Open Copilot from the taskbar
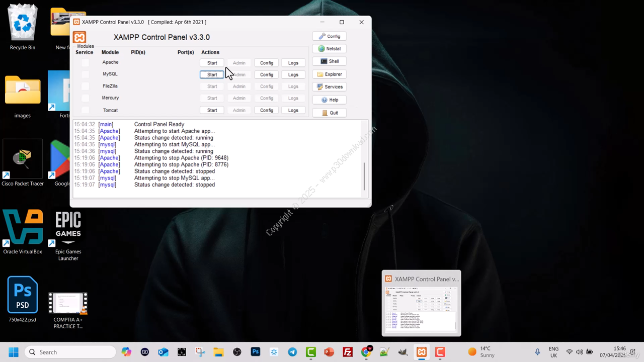This screenshot has height=362, width=644. coord(126,352)
